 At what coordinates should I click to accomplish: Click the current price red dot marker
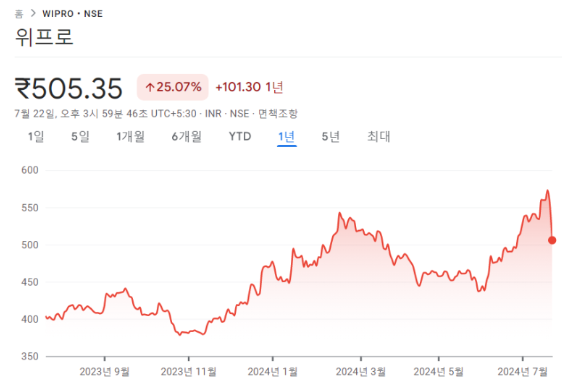click(552, 240)
